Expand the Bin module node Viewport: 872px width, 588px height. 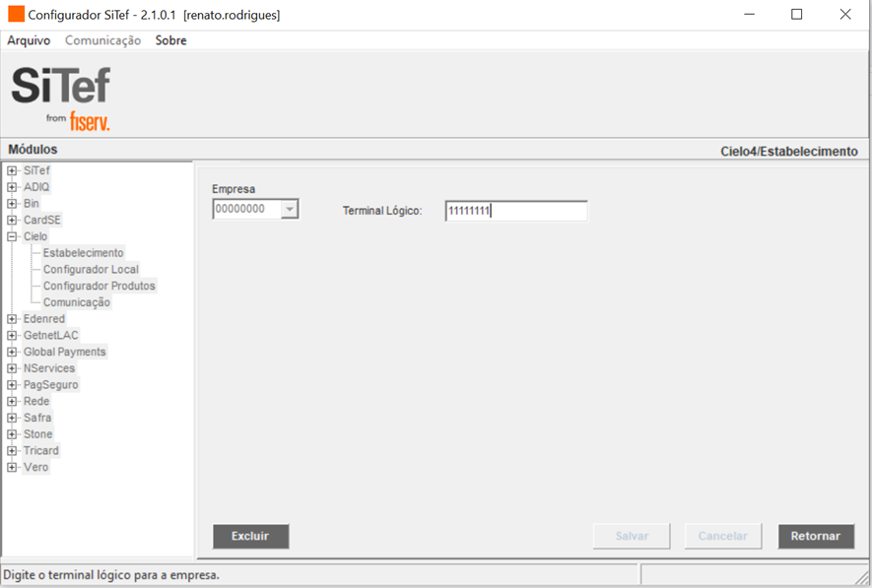tap(12, 204)
